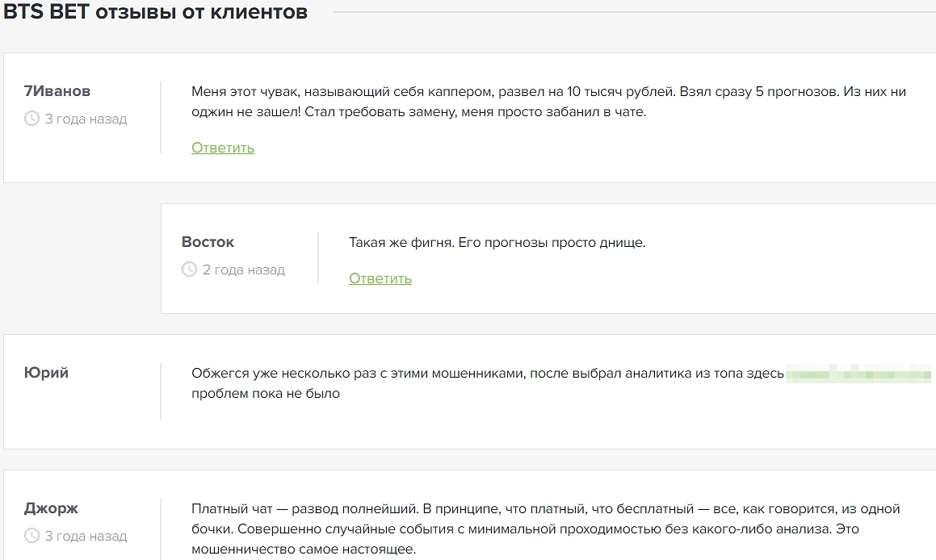Image resolution: width=936 pixels, height=560 pixels.
Task: Click Ответить under Восток's reply
Action: (380, 278)
